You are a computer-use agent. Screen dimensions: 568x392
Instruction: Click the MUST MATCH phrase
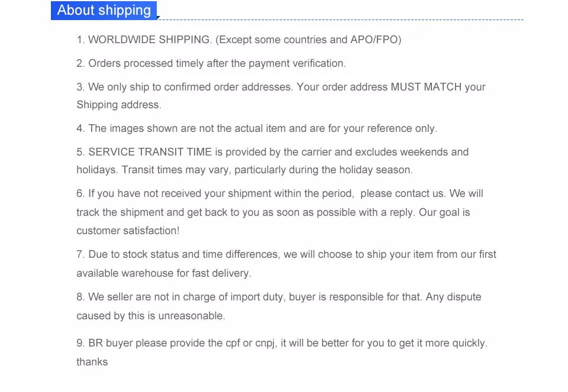[x=426, y=87]
